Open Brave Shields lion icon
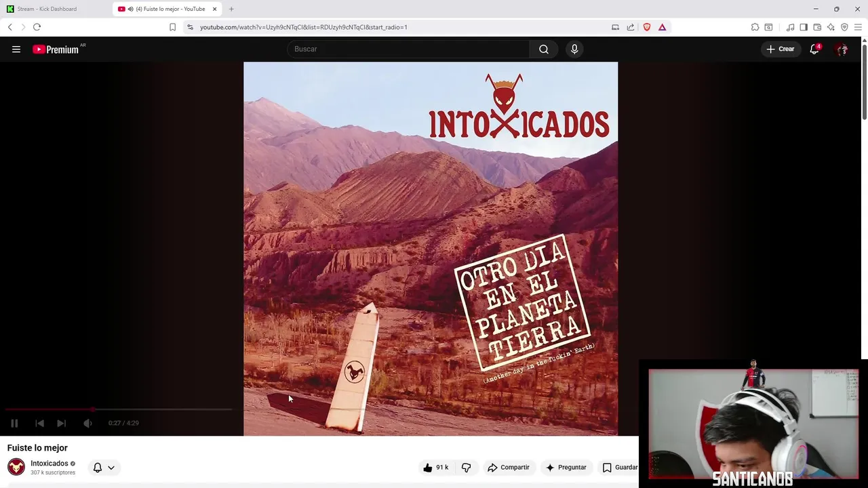The image size is (868, 488). click(x=647, y=27)
